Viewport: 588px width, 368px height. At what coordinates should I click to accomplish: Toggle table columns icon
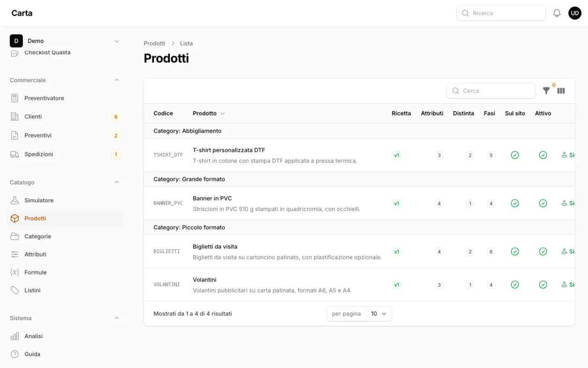[x=561, y=91]
